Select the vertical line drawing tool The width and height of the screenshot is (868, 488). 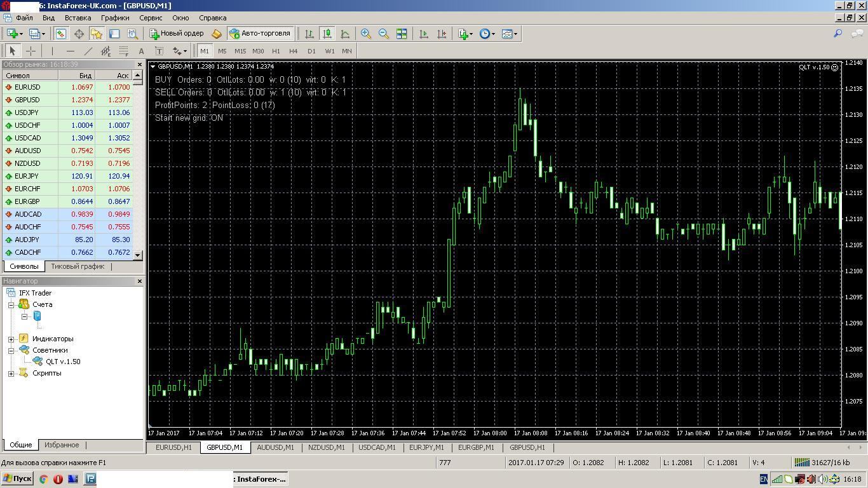(x=52, y=51)
